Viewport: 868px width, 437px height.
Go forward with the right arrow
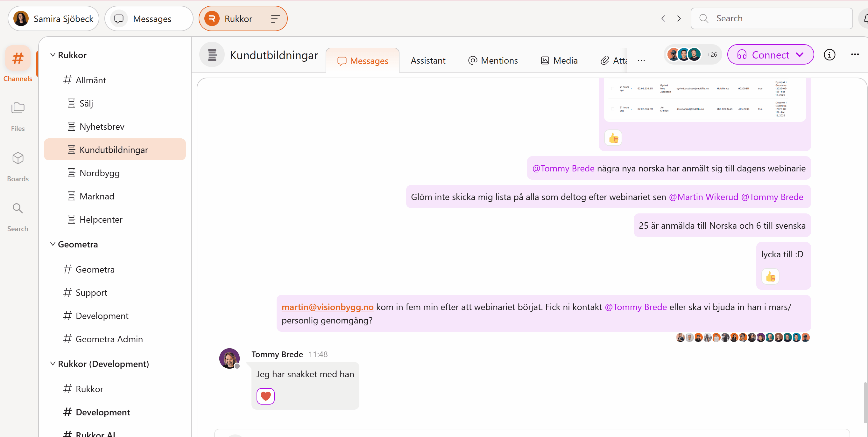point(679,18)
